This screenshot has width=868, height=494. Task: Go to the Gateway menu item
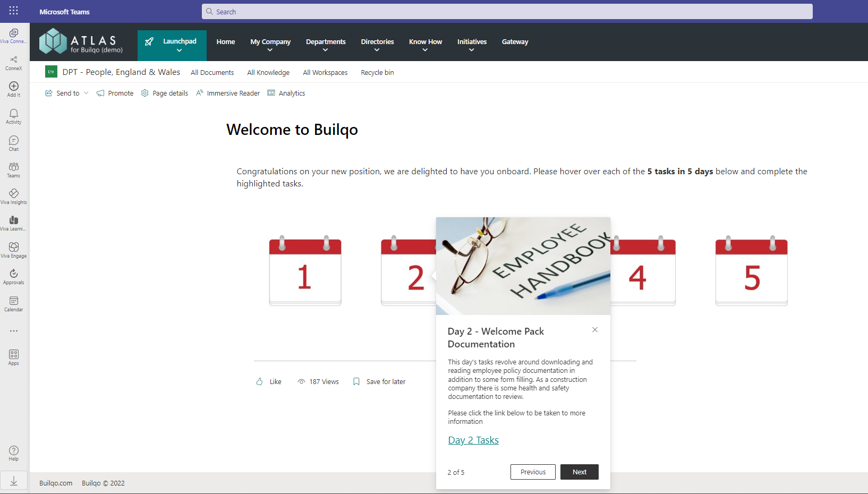pyautogui.click(x=515, y=42)
